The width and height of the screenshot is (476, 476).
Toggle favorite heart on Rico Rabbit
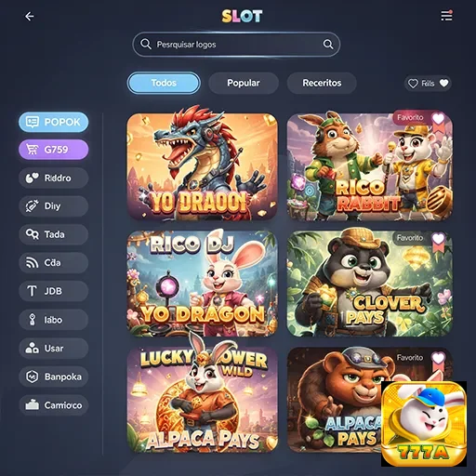(438, 119)
